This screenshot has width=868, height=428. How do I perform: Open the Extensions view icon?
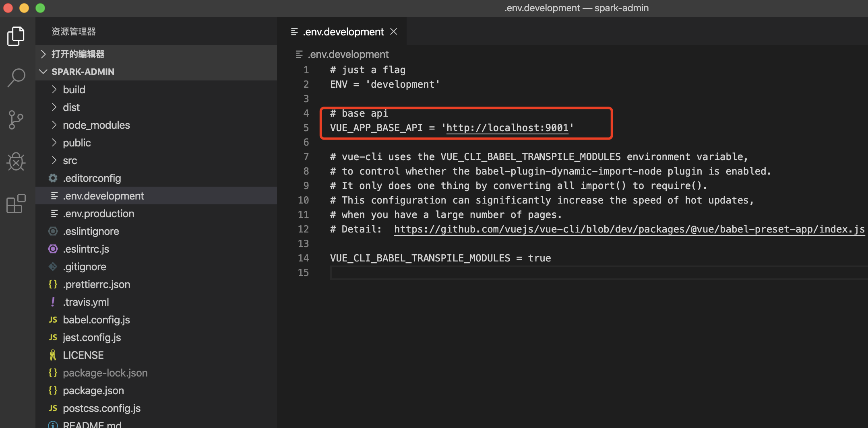(16, 204)
